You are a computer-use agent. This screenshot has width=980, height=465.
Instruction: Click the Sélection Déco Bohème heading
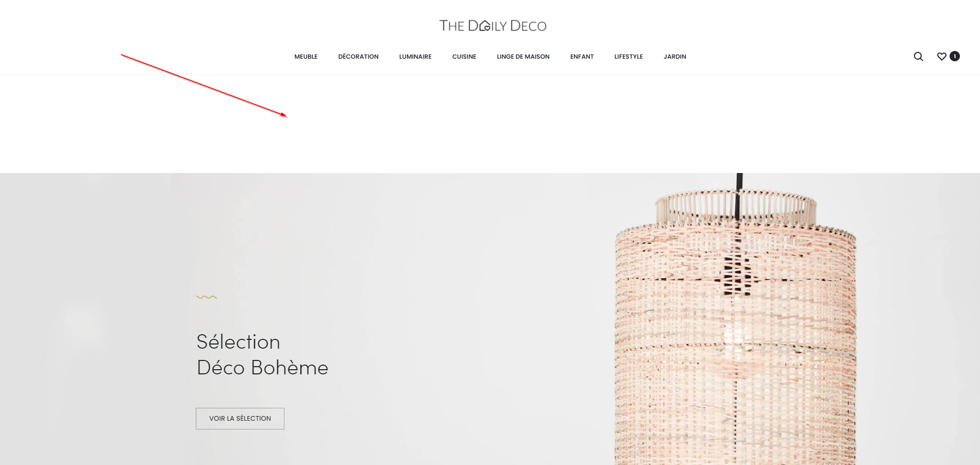(x=262, y=355)
